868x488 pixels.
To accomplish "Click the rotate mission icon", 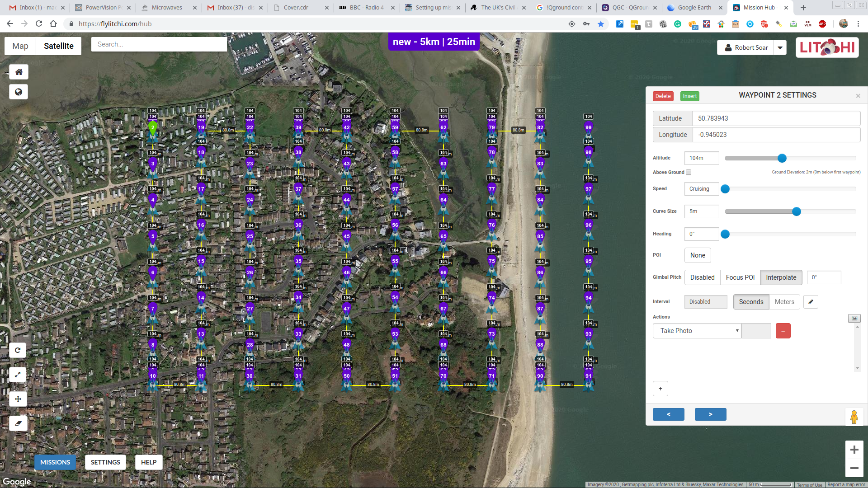I will tap(18, 350).
